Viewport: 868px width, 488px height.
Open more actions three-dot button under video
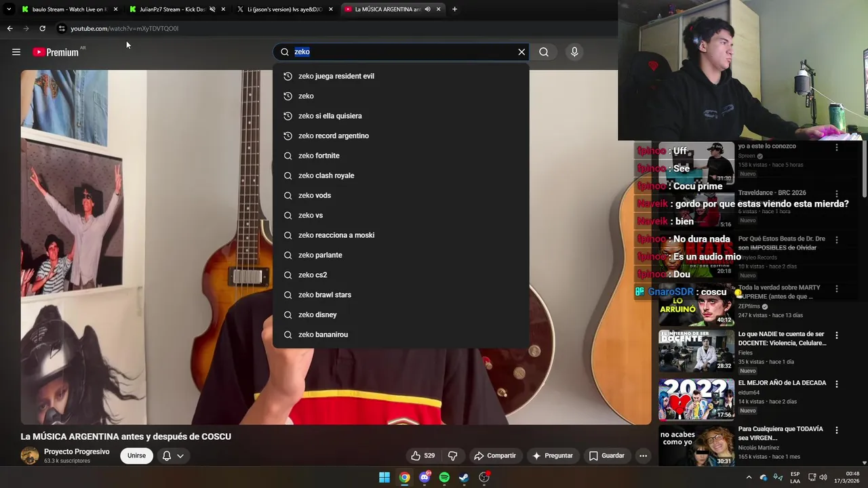(643, 455)
